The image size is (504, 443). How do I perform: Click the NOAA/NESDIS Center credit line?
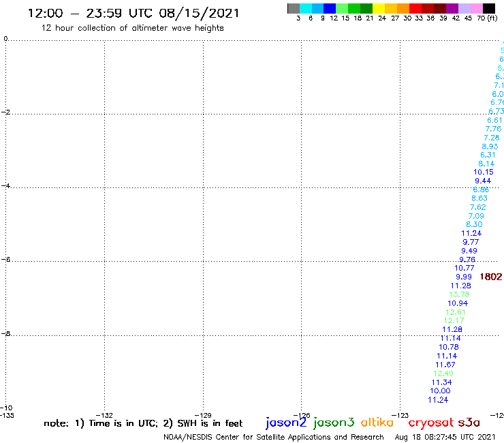(x=274, y=438)
